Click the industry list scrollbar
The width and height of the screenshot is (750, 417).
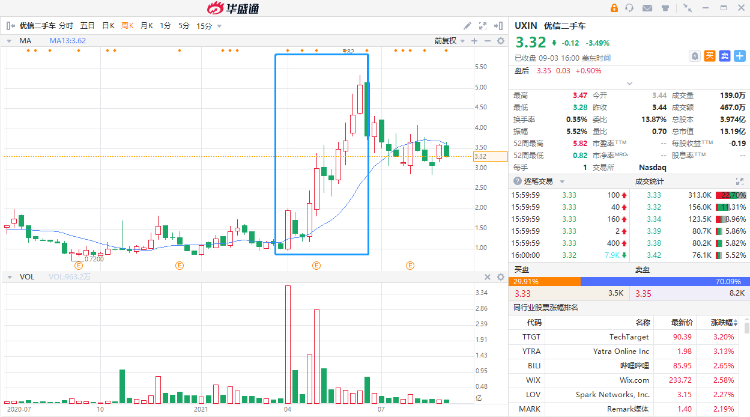tap(747, 328)
